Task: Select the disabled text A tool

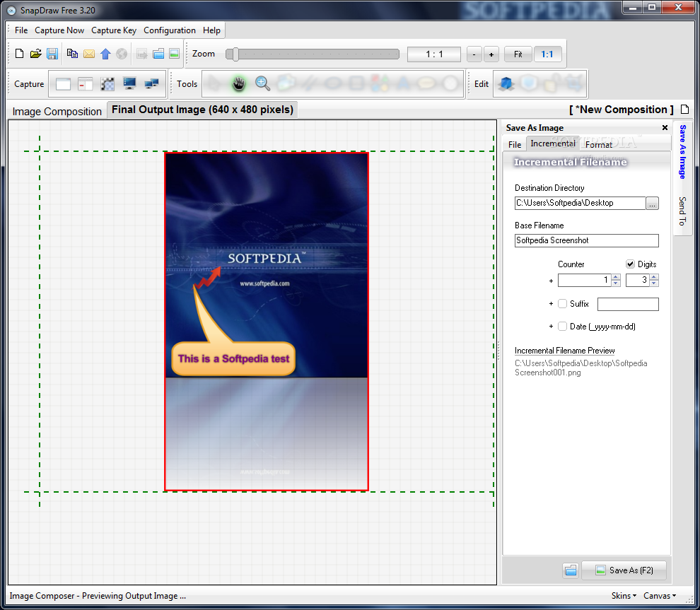Action: coord(403,83)
